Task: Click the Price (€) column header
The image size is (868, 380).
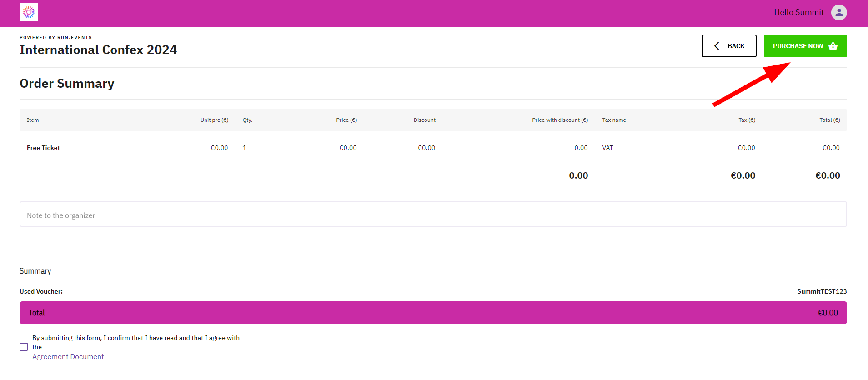Action: click(346, 120)
